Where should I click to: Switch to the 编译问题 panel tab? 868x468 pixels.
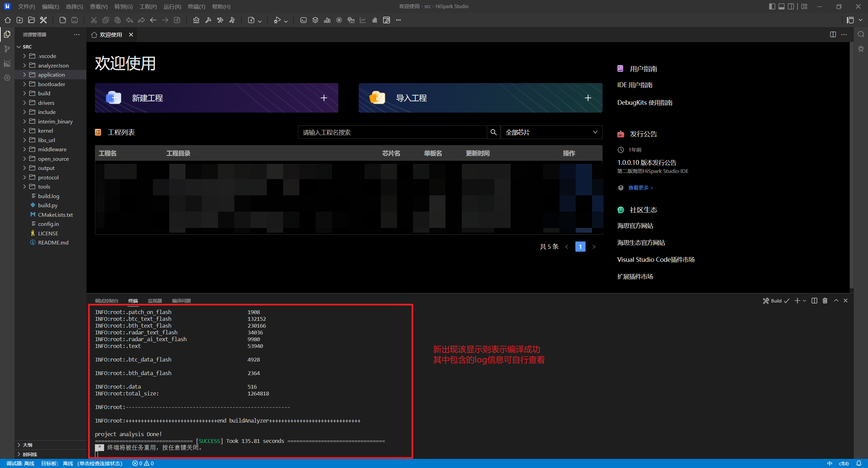coord(181,301)
